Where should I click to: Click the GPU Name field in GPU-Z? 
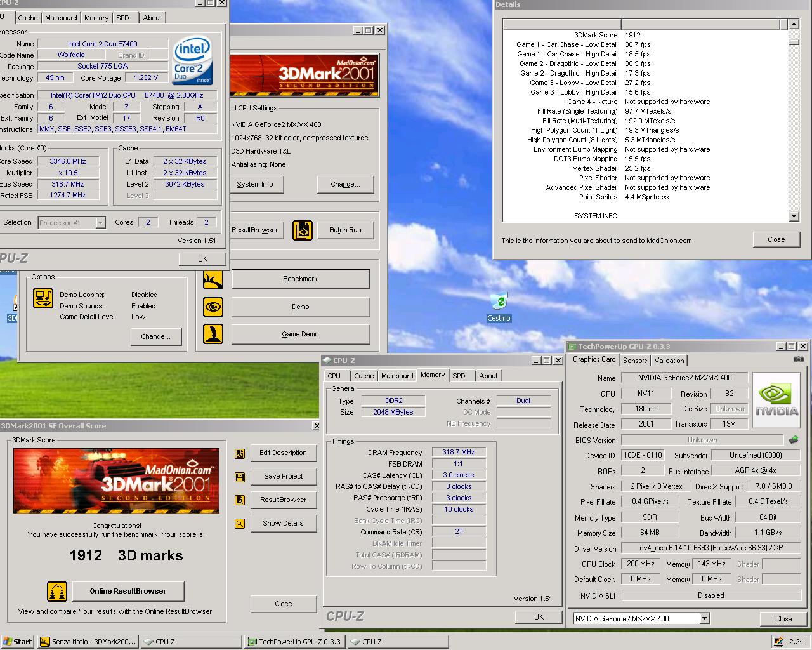point(684,378)
